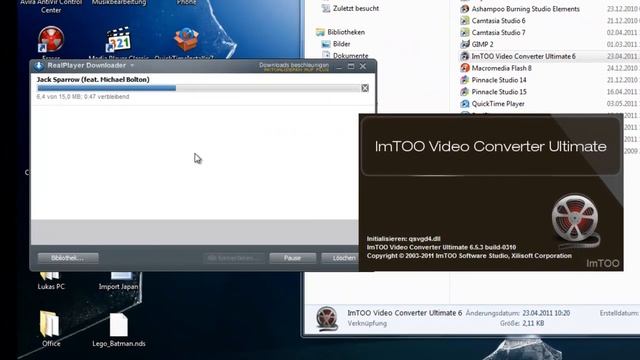This screenshot has height=360, width=640.
Task: Select the ImTOO Video Converter Ultimate 6 name
Action: click(523, 56)
